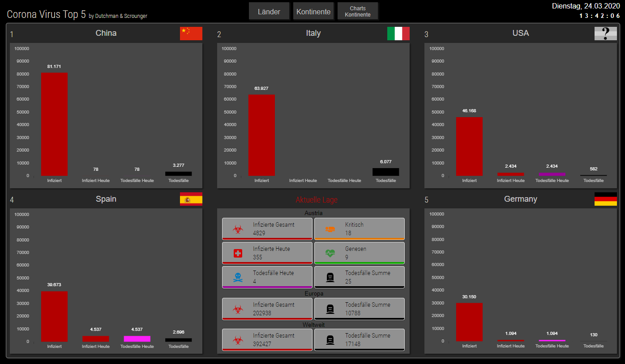Screen dimensions: 625x364
Task: Select Austria Infizierte Gesamt 4829 tile
Action: point(267,229)
